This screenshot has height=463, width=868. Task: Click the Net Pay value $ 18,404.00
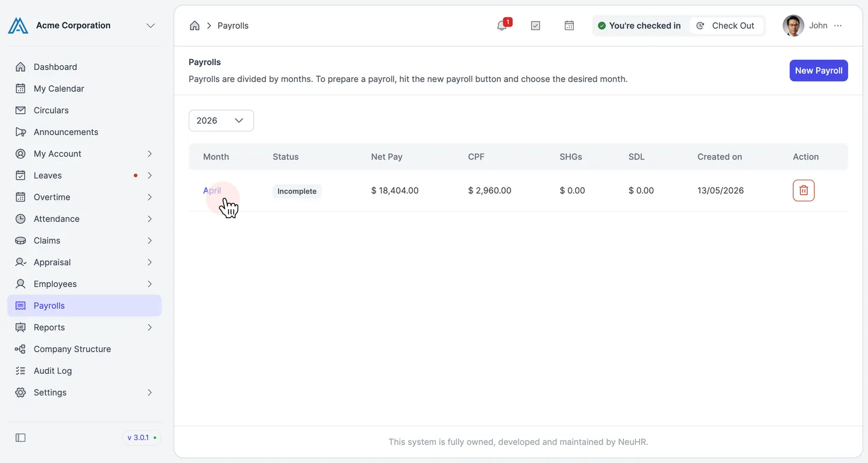[395, 191]
